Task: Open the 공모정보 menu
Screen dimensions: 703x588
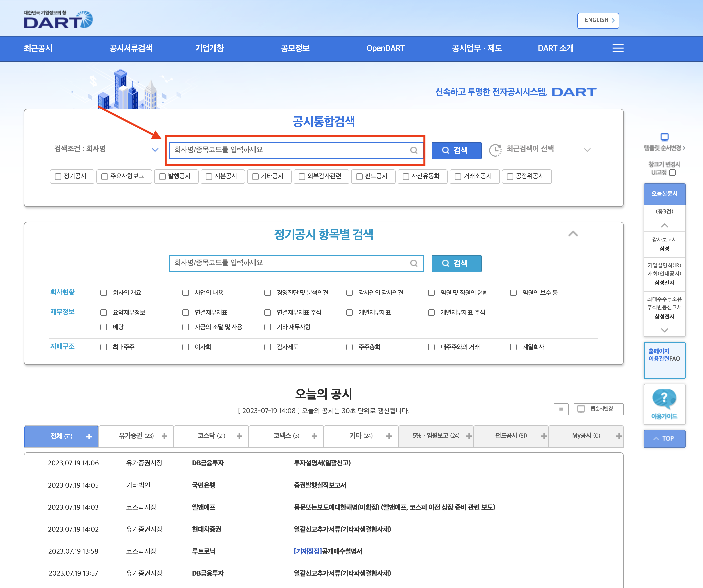Action: [295, 48]
